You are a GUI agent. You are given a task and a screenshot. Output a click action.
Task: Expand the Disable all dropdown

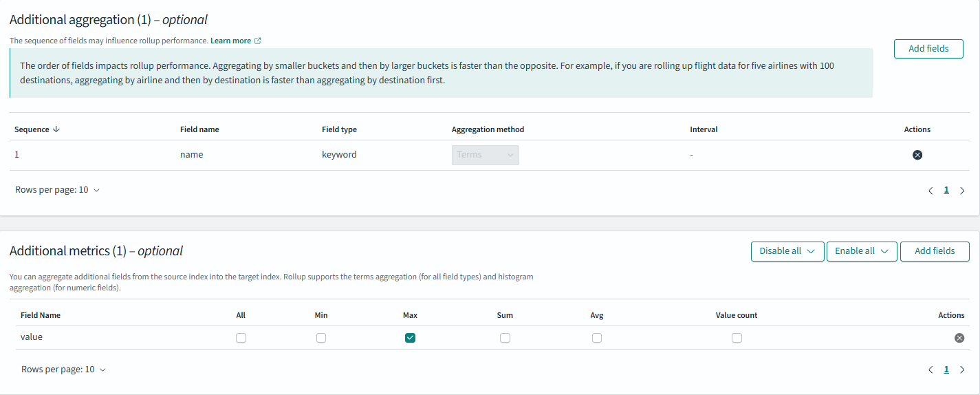coord(787,251)
